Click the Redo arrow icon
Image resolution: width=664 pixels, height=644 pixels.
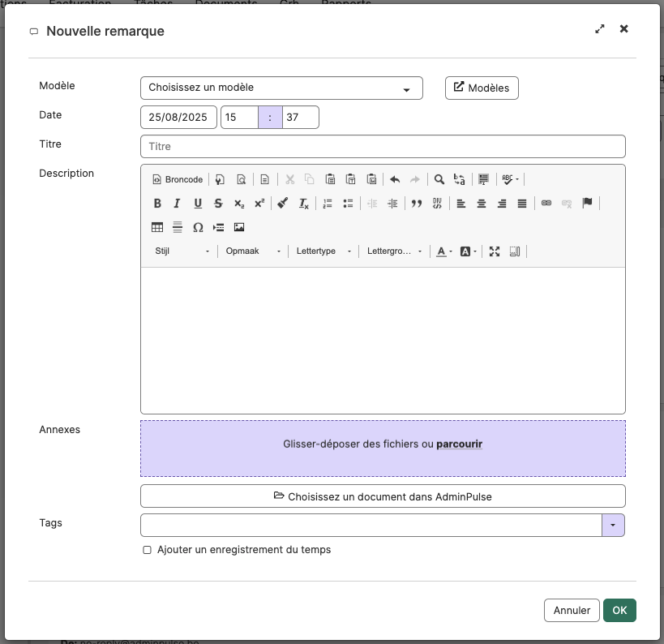point(415,179)
